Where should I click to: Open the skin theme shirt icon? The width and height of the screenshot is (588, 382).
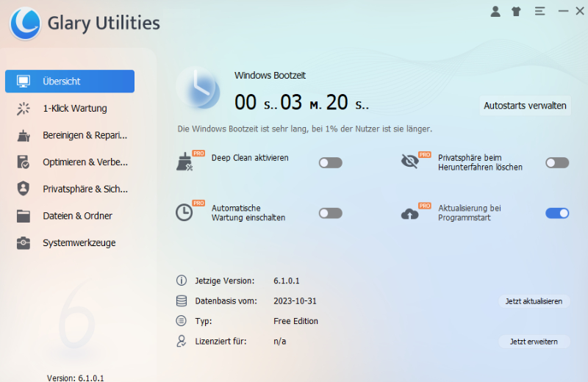tap(517, 11)
